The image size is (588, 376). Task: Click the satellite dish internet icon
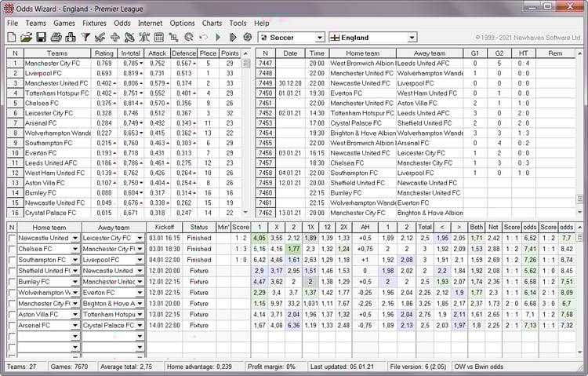[x=129, y=37]
